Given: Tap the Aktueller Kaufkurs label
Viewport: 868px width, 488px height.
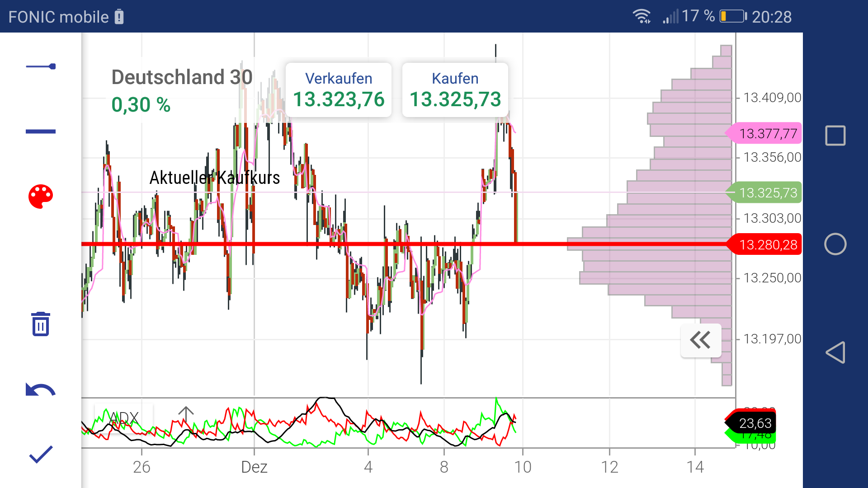Looking at the screenshot, I should [214, 178].
